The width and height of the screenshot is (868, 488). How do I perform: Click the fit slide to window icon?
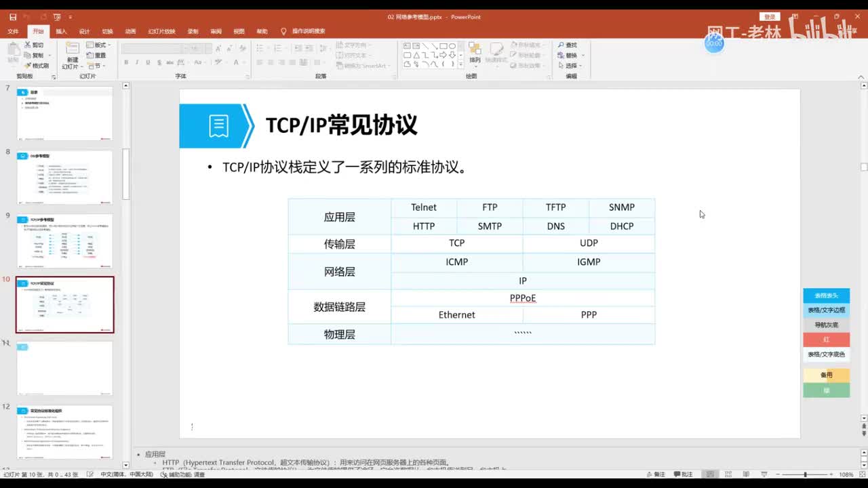click(x=861, y=474)
